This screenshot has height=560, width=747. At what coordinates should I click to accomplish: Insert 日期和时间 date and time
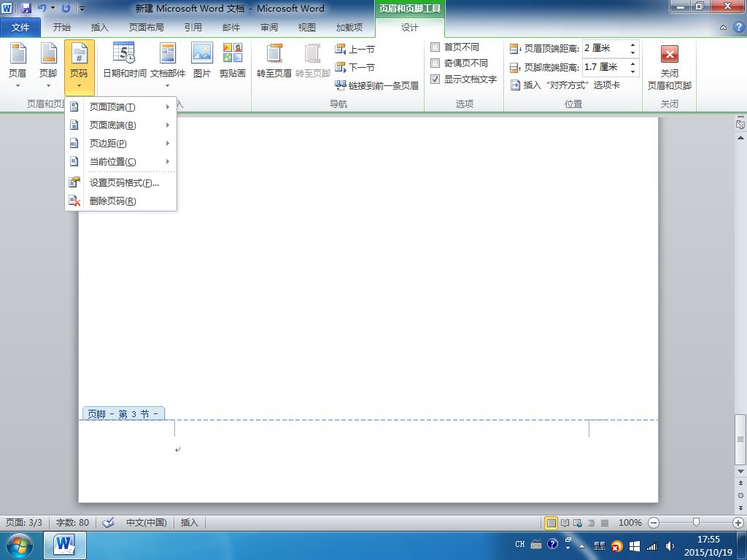(x=124, y=61)
